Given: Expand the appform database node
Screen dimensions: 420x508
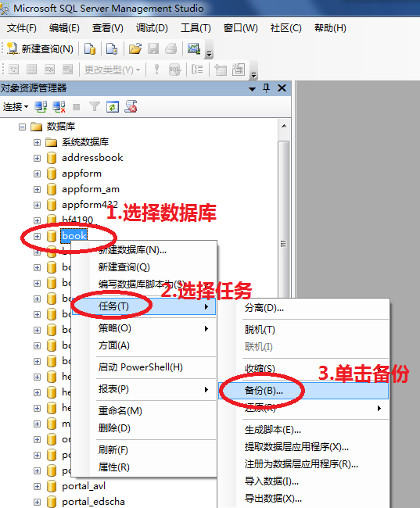Looking at the screenshot, I should tap(37, 174).
